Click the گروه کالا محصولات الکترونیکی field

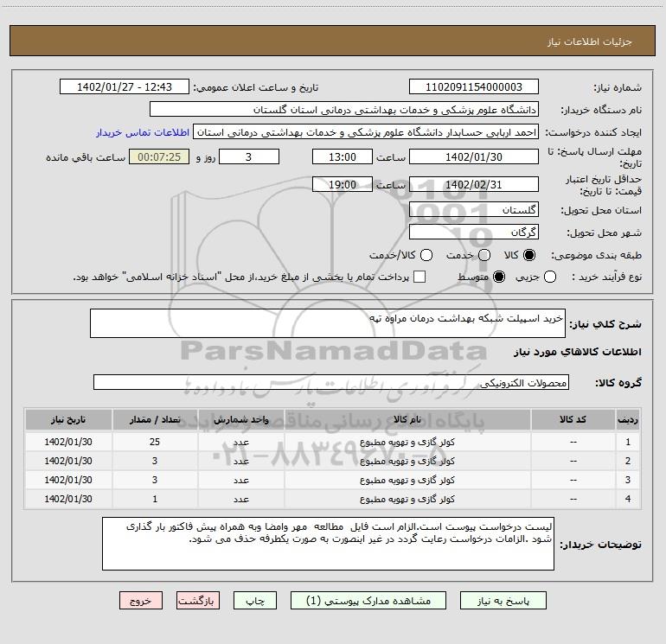[x=331, y=382]
